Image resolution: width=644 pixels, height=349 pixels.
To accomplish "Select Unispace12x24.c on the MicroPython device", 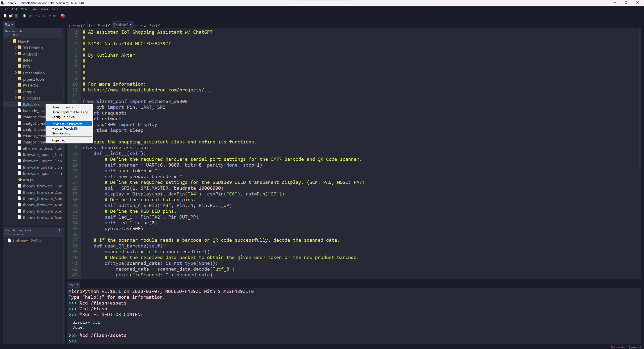I will (27, 241).
